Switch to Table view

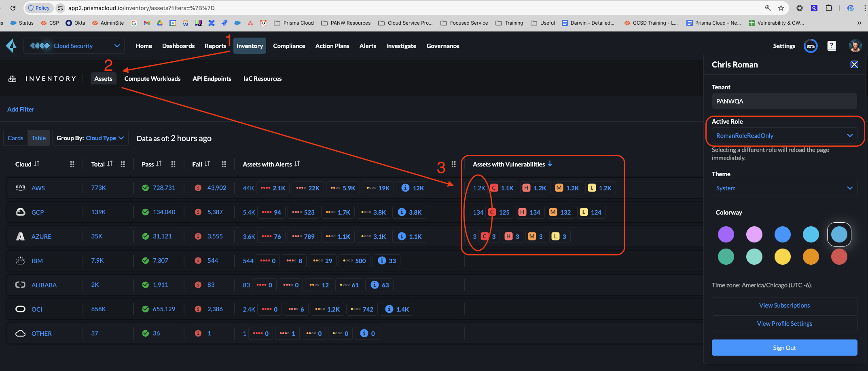pyautogui.click(x=39, y=138)
